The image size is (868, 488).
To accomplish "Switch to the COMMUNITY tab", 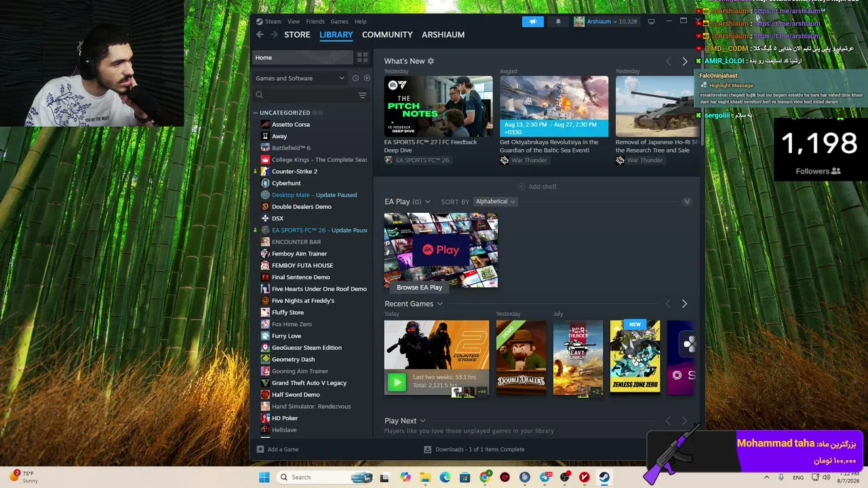I will click(x=387, y=35).
